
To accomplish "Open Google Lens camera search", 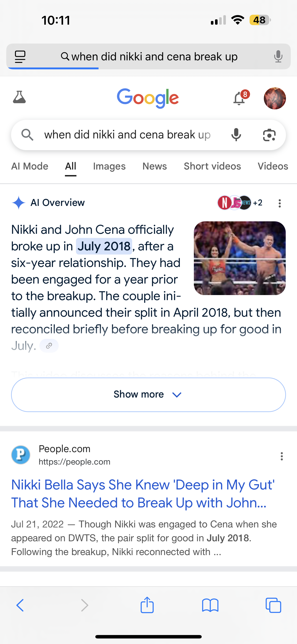I will tap(269, 135).
